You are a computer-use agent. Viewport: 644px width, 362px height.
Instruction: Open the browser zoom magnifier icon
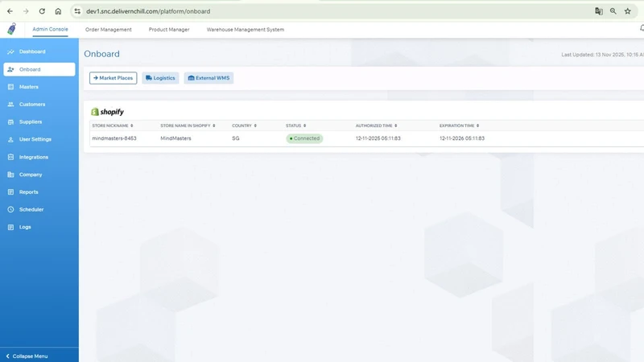(613, 11)
